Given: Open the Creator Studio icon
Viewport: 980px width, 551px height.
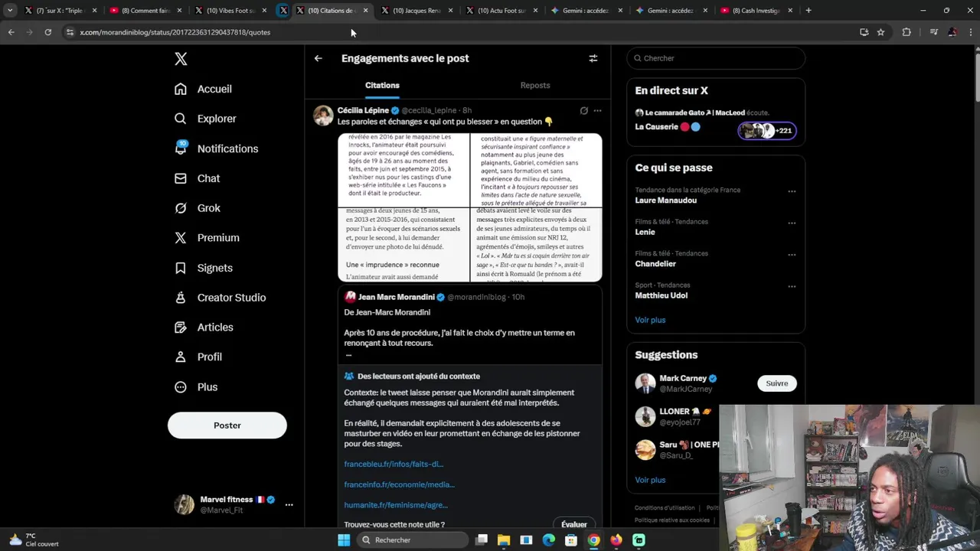Looking at the screenshot, I should coord(181,298).
